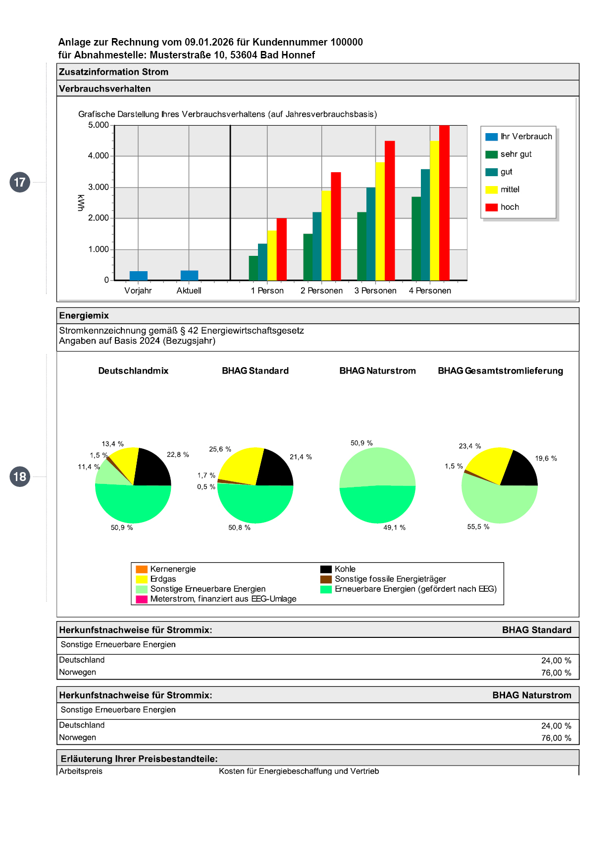
Task: Click the brown Sonstige fossile Energieträger swatch
Action: pyautogui.click(x=326, y=579)
